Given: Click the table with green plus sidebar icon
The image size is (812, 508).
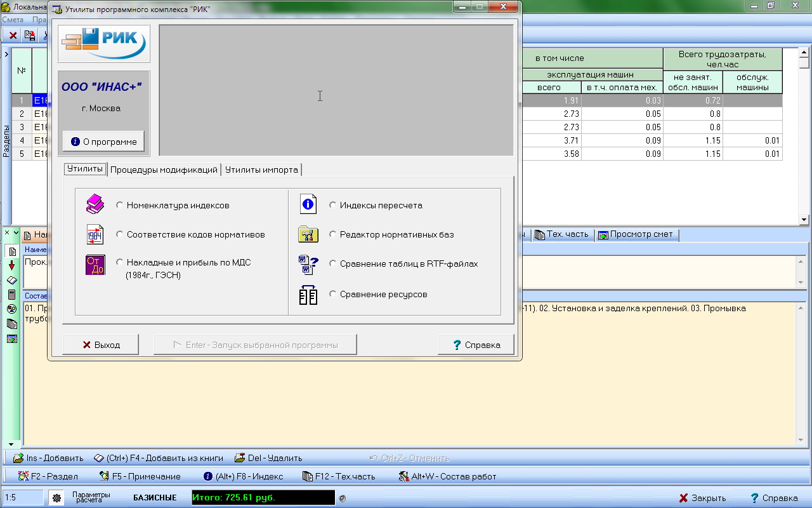Looking at the screenshot, I should pyautogui.click(x=11, y=338).
